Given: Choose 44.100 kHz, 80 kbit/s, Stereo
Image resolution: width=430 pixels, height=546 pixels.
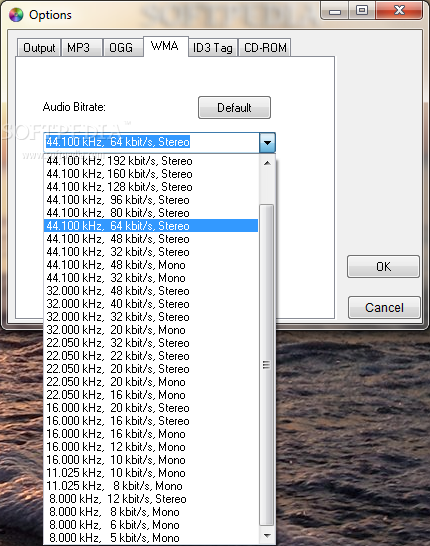Looking at the screenshot, I should tap(151, 213).
